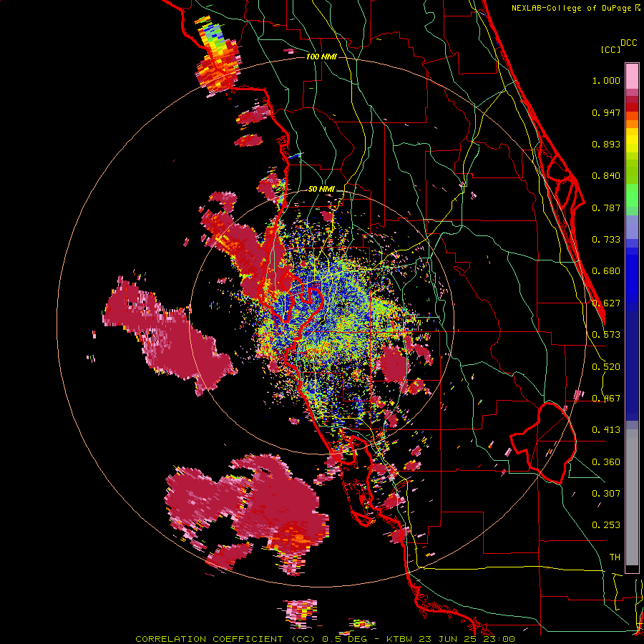Viewport: 644px width, 644px height.
Task: Click the "DCC" label above the color scale
Action: pyautogui.click(x=629, y=42)
